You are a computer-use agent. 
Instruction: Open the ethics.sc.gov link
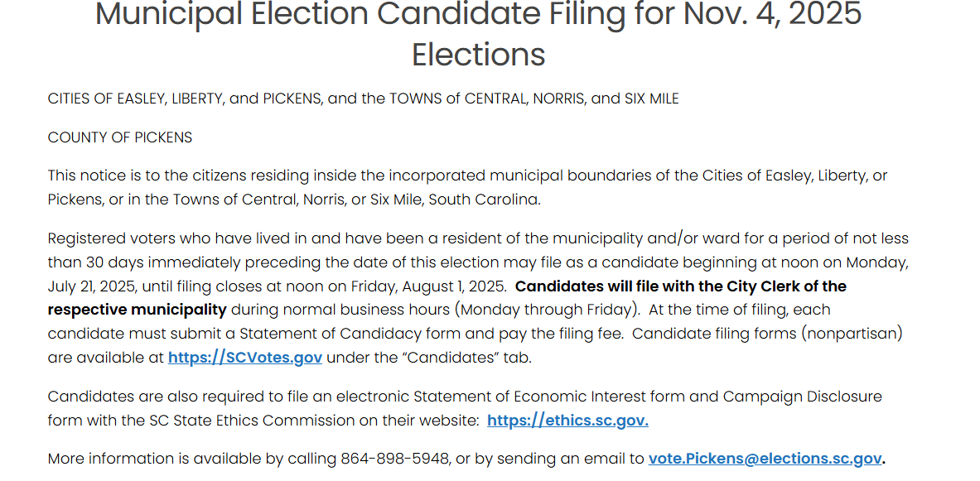pos(567,421)
